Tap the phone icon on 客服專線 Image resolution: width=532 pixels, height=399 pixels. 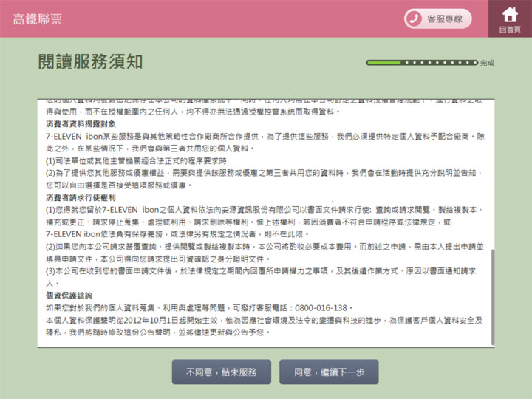coord(414,18)
